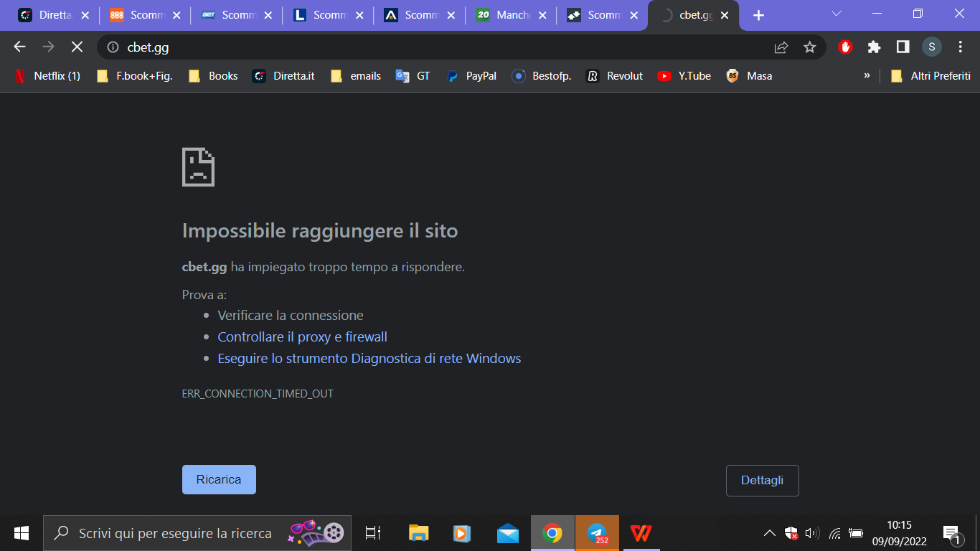This screenshot has width=980, height=551.
Task: Open the Revolut bookmark
Action: pyautogui.click(x=615, y=75)
